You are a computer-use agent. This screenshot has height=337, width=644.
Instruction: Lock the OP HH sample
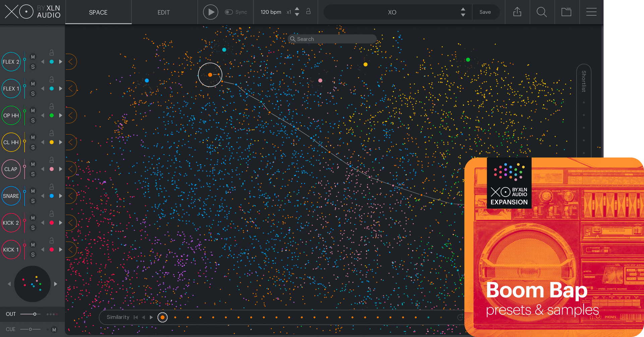click(x=52, y=106)
